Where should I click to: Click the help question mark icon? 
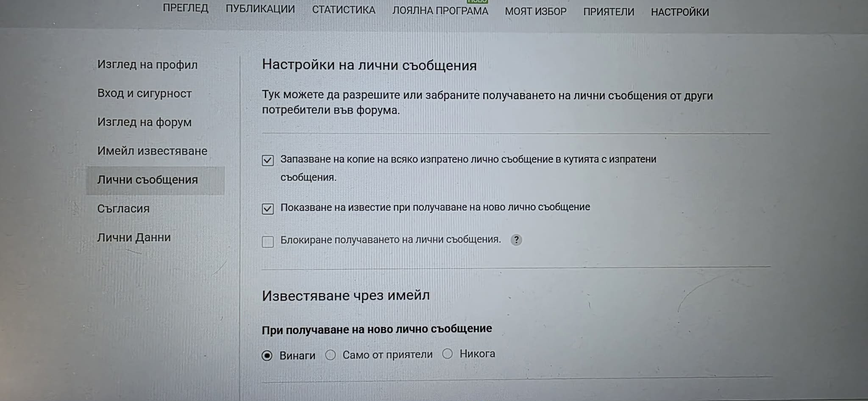516,240
